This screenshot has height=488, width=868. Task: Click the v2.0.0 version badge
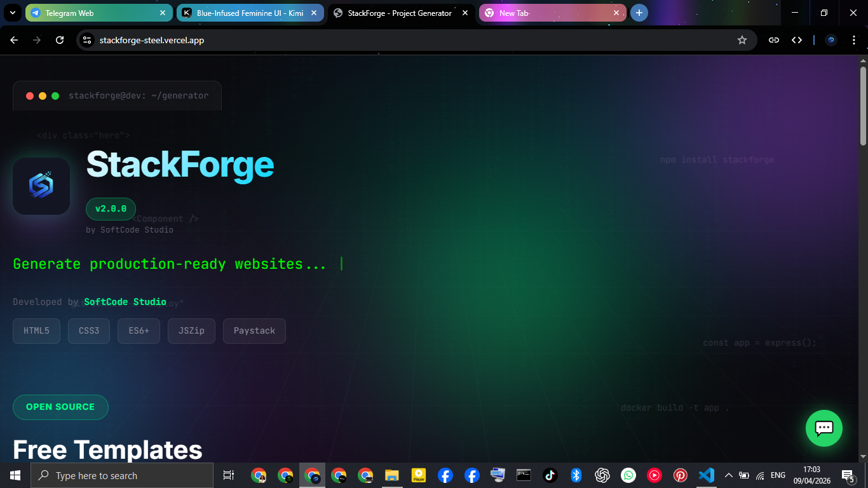[x=111, y=208]
